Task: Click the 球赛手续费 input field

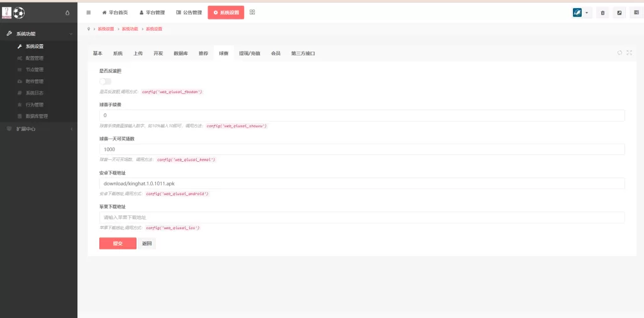Action: 362,116
